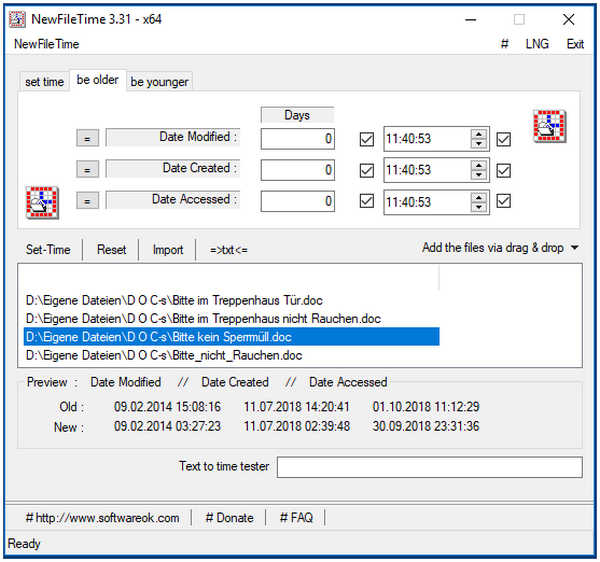Toggle the checkbox right of Date Modified time
Viewport: 600px width, 562px height.
[x=503, y=139]
